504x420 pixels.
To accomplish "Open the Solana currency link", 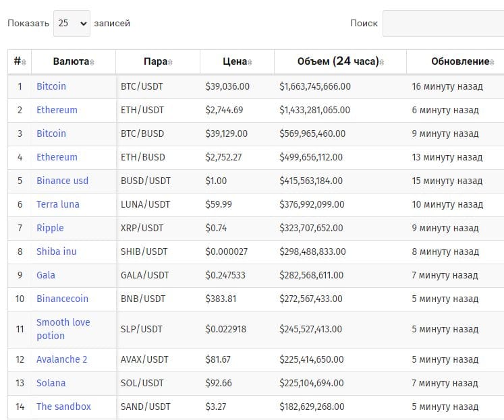I will [x=51, y=383].
